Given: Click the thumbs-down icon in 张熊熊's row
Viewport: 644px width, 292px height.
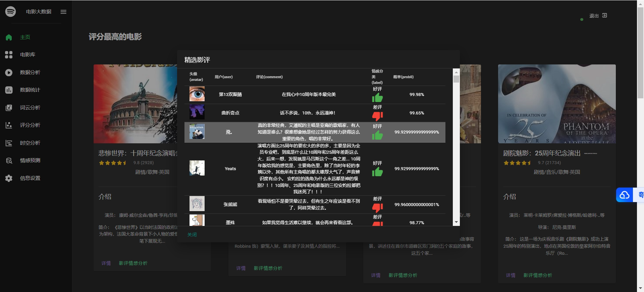Looking at the screenshot, I should pos(377,208).
